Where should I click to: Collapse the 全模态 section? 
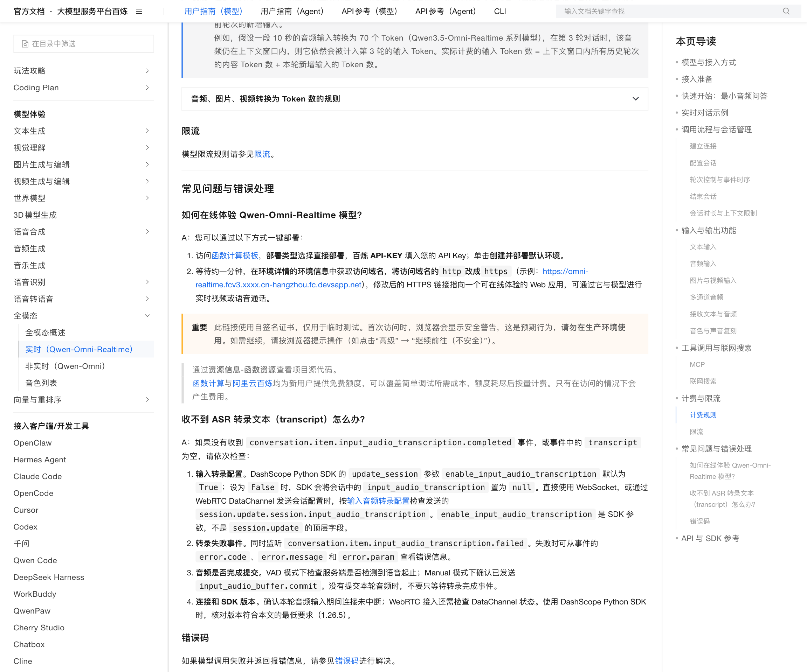[83, 316]
